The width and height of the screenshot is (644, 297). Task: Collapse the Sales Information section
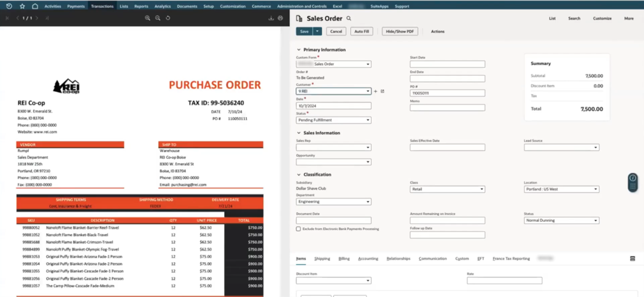299,133
